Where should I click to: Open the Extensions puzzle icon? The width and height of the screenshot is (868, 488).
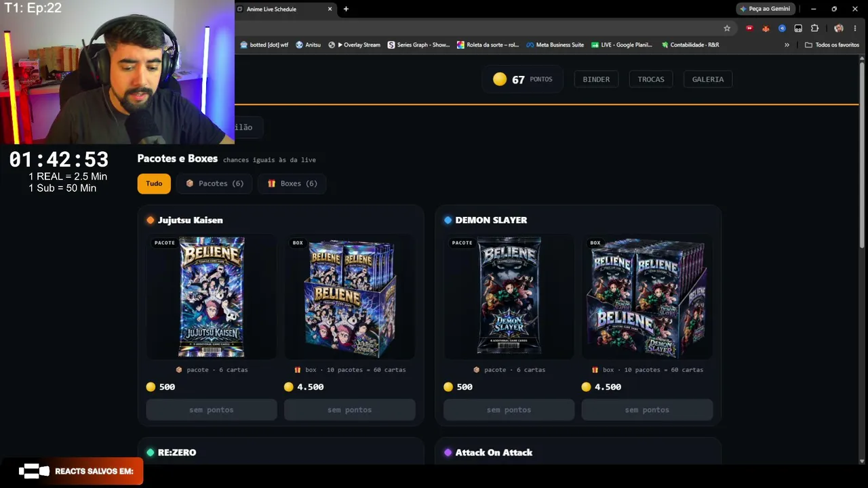pos(814,28)
